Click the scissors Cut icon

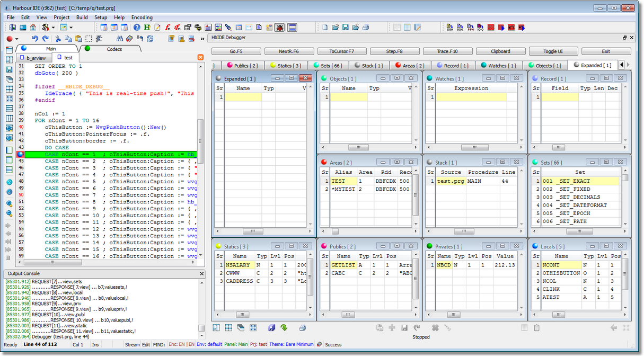tap(58, 38)
